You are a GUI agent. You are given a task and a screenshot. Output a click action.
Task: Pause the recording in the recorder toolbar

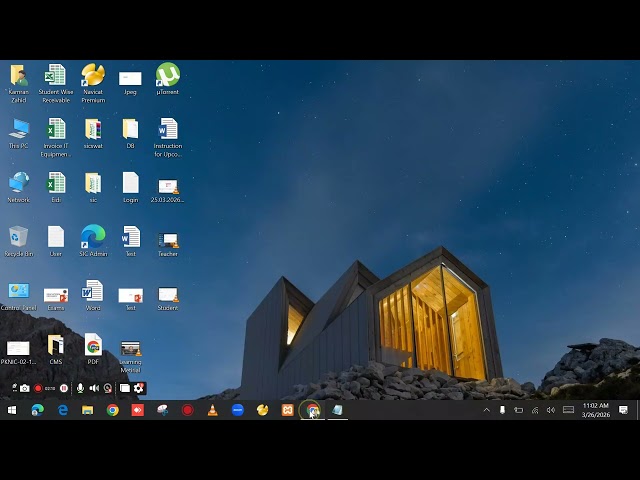click(x=64, y=388)
